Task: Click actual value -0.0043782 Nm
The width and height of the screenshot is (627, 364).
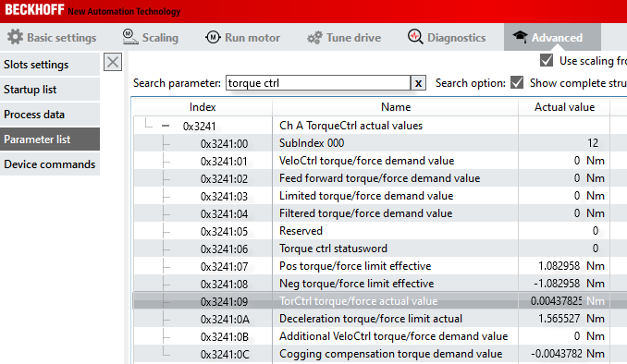Action: click(x=568, y=354)
